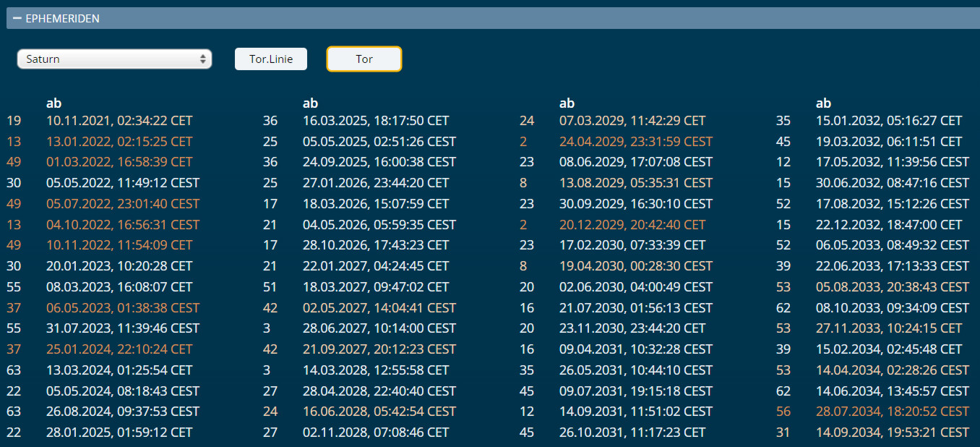
Task: Click the date 20.12.2029, 20:42:40 CET
Action: click(x=632, y=225)
